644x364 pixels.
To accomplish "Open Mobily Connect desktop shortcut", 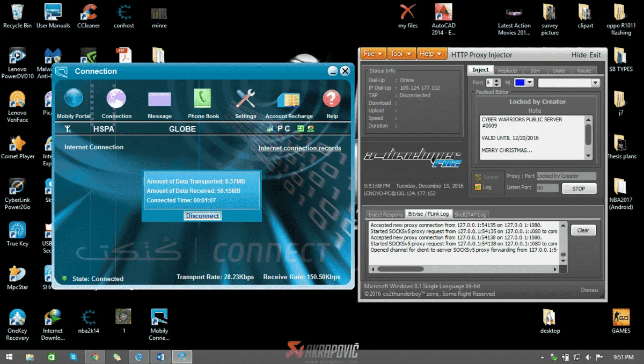I will tap(159, 325).
